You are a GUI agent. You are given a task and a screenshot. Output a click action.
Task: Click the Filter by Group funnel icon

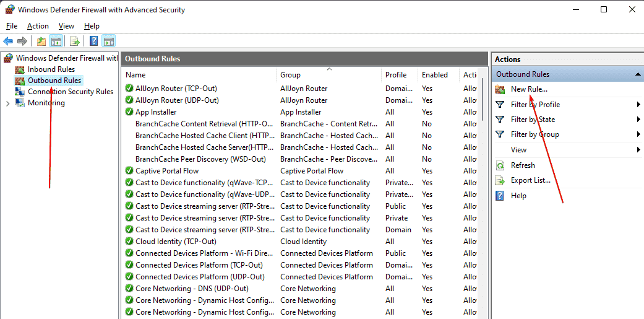500,134
